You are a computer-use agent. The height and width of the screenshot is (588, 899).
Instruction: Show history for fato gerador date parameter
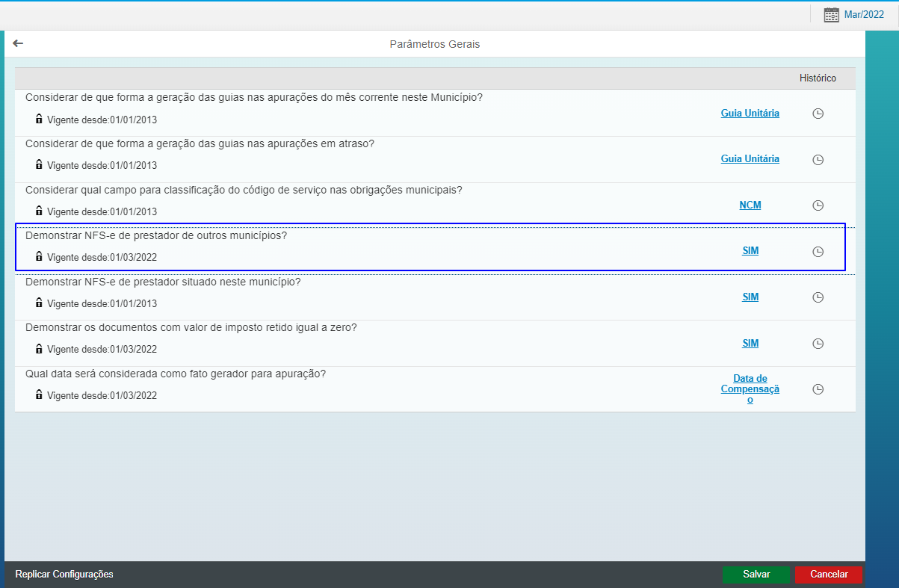(x=818, y=389)
